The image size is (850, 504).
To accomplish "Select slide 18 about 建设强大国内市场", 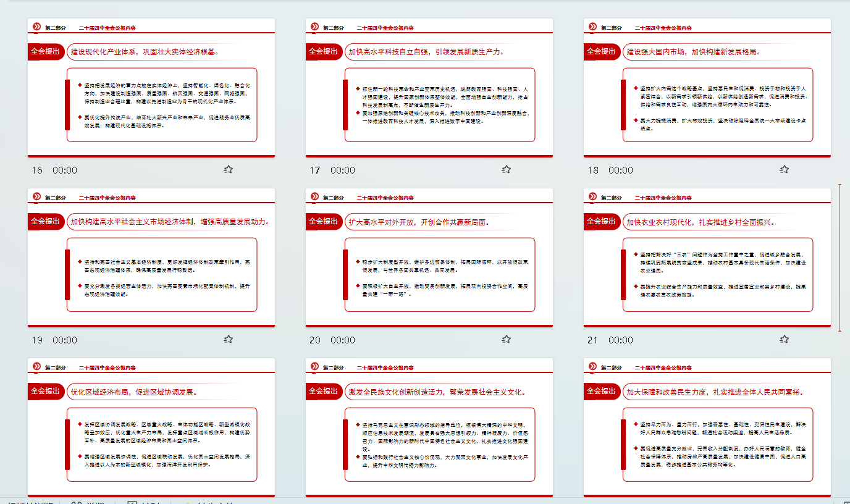I will pyautogui.click(x=707, y=88).
